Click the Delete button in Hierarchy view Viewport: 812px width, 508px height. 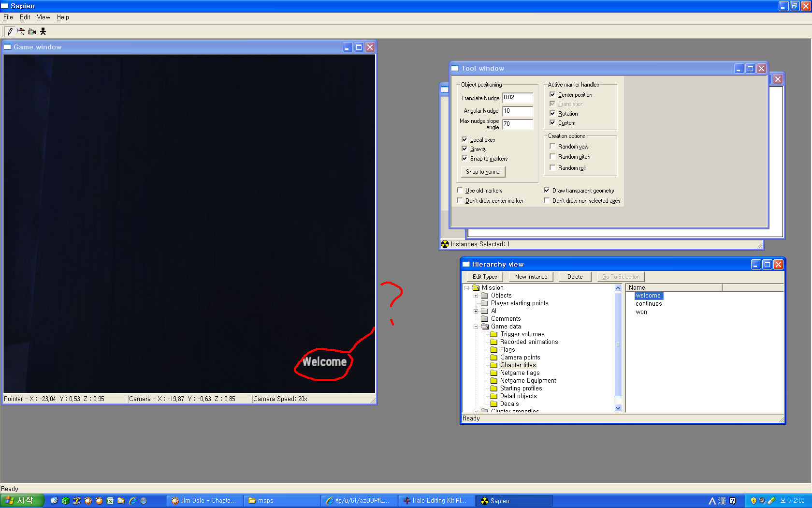tap(575, 277)
